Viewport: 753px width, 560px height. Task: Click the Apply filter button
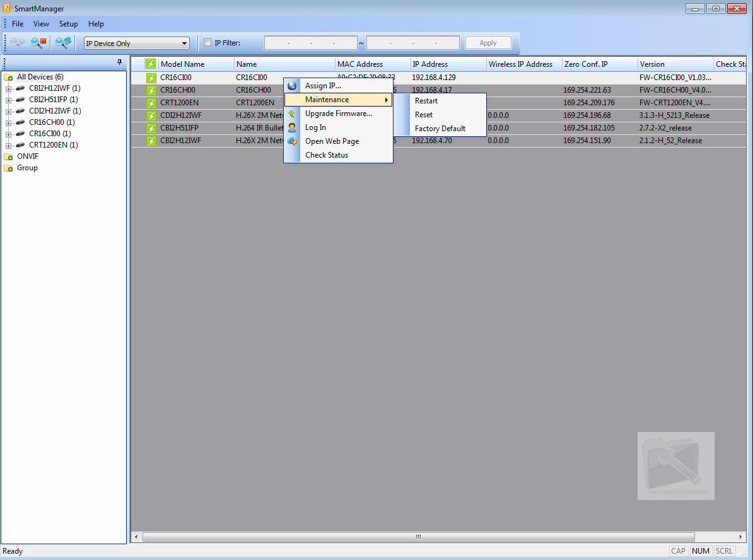tap(488, 43)
